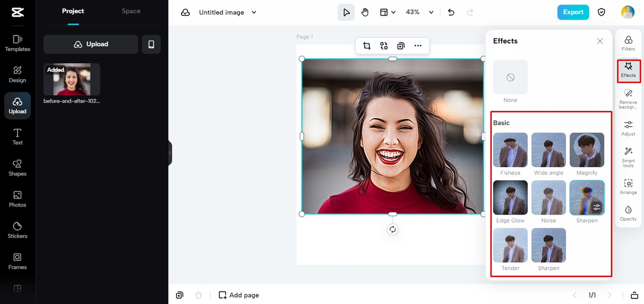Switch to the Space tab
This screenshot has height=304, width=644.
(131, 11)
